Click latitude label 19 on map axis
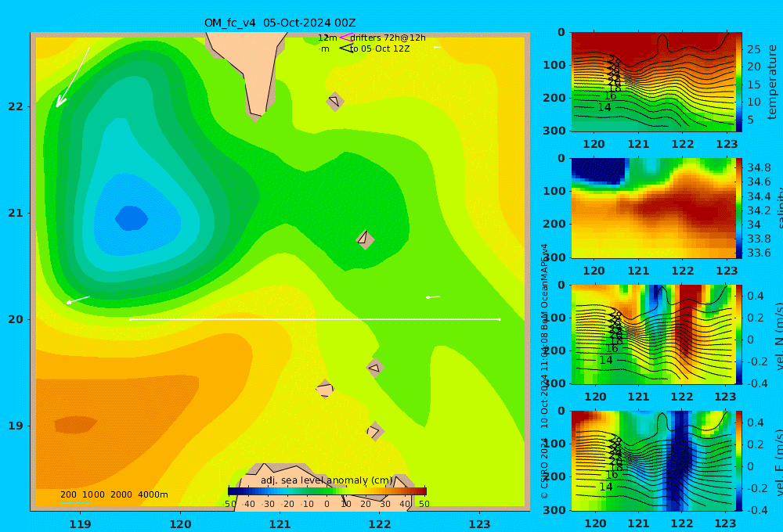This screenshot has width=783, height=532. (16, 426)
